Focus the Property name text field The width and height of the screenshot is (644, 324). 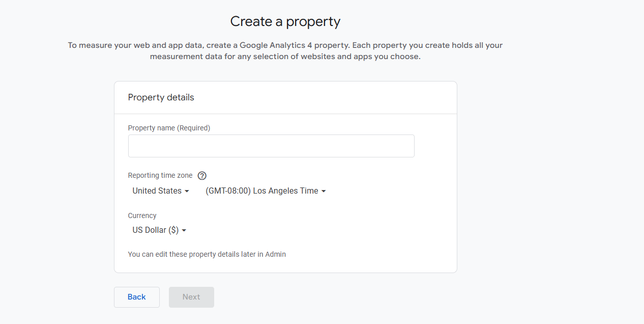271,146
